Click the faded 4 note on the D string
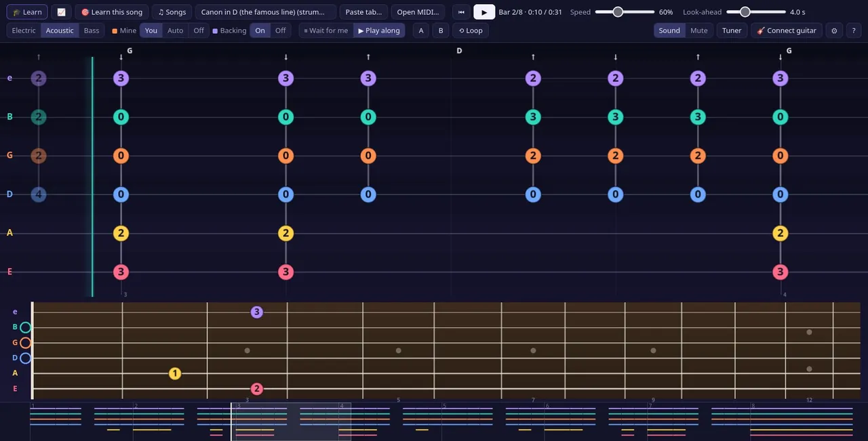 tap(39, 194)
